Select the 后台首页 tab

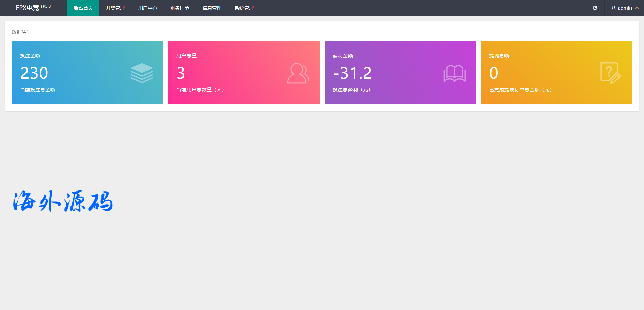83,8
